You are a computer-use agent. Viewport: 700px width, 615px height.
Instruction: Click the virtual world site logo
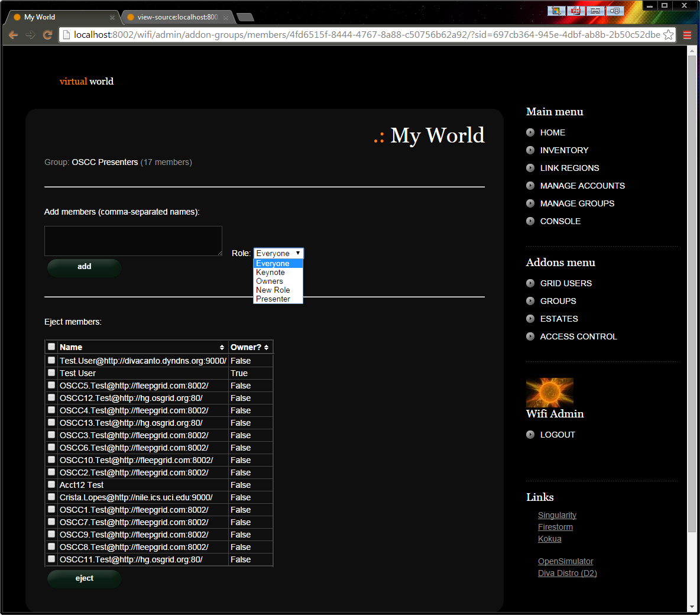pos(86,81)
